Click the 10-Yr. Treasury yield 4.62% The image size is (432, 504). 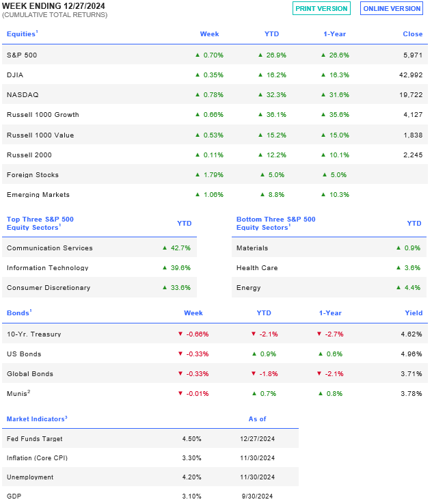click(411, 334)
